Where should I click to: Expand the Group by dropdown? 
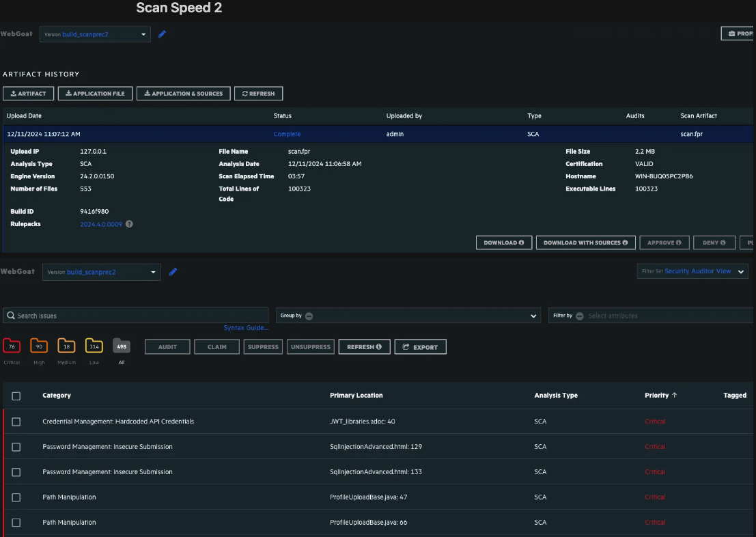point(533,316)
